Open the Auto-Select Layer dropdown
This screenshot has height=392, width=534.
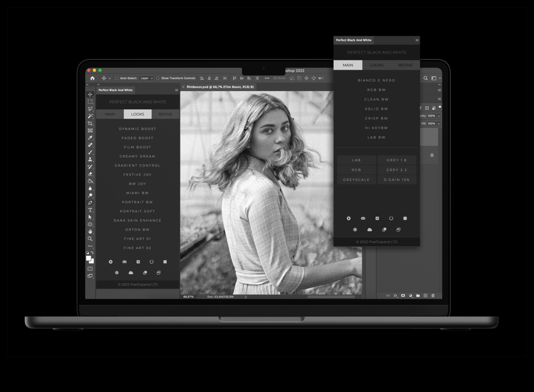coord(146,78)
